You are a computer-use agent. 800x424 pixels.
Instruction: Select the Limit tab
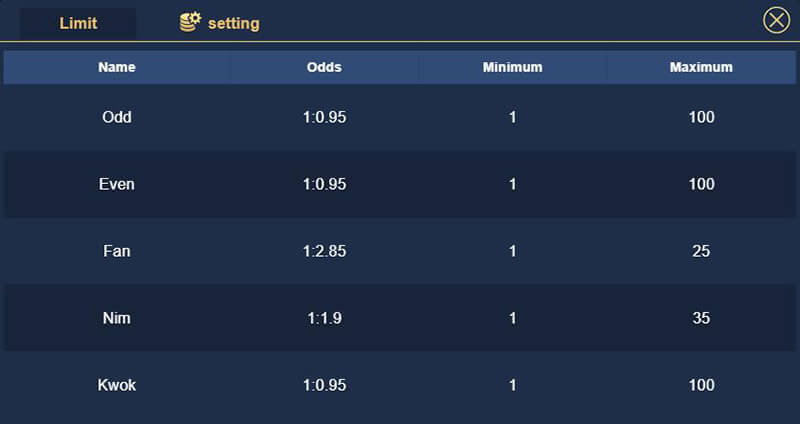(x=78, y=23)
